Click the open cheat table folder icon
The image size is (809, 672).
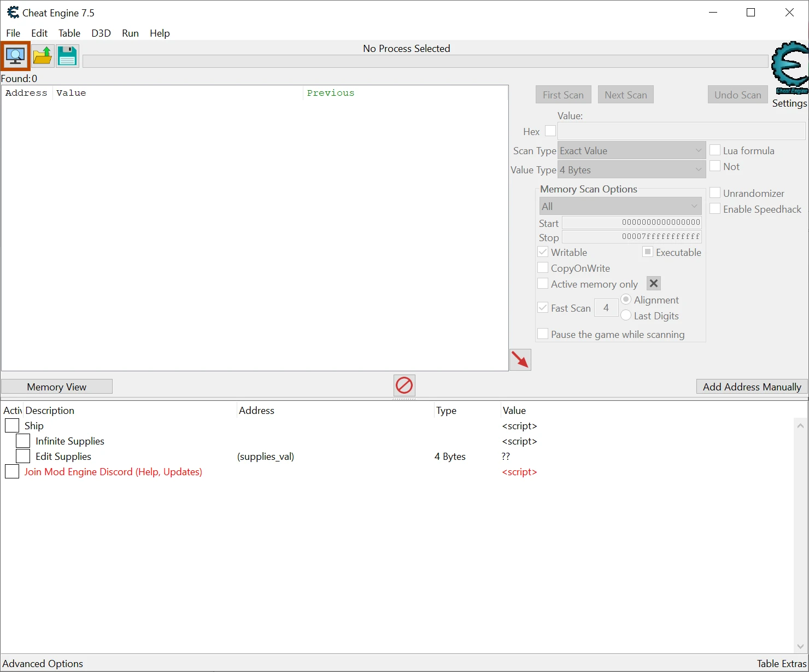(43, 56)
